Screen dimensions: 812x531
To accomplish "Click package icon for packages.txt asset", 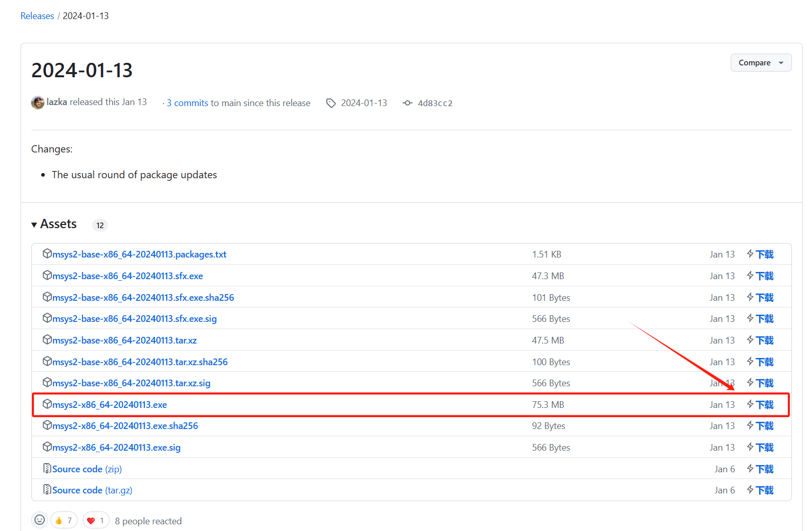I will (47, 253).
